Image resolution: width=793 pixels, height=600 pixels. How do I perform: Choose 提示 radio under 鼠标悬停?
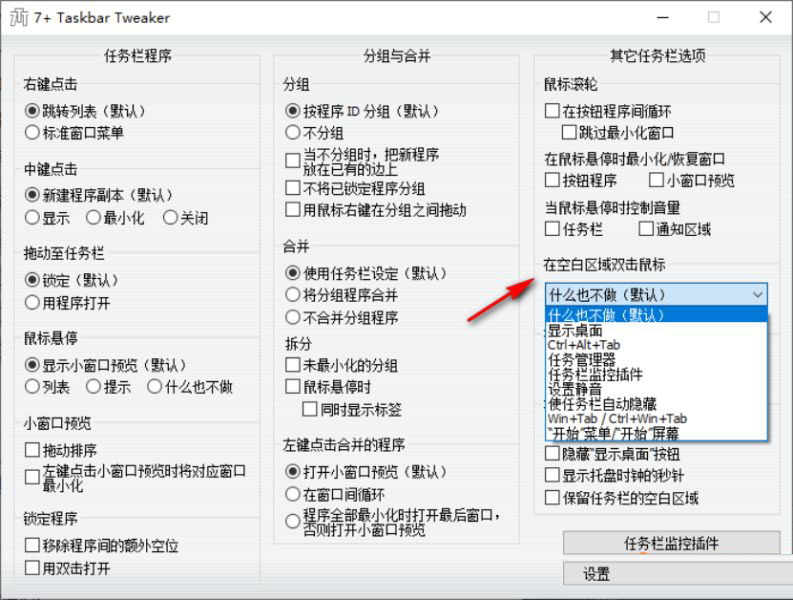point(93,387)
